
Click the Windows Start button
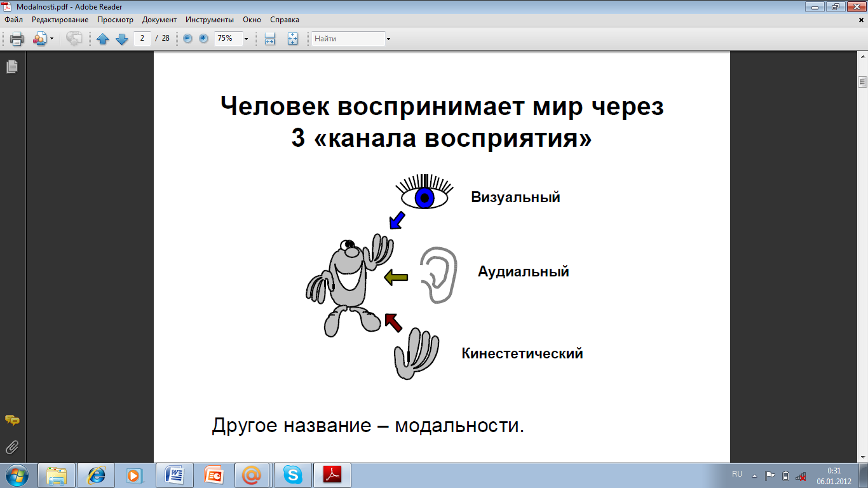pos(17,475)
